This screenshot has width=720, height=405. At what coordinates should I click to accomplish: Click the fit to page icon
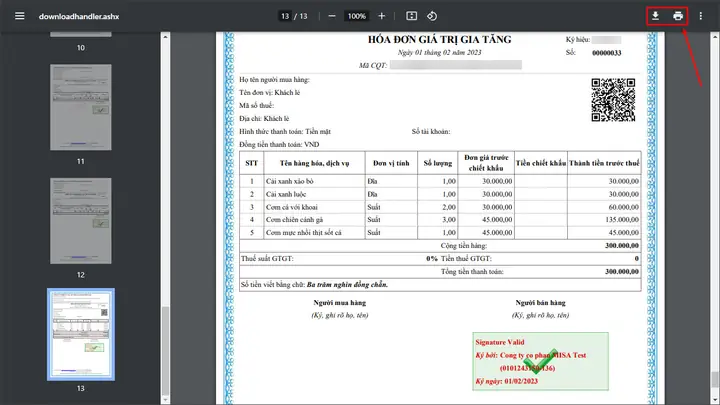[x=411, y=16]
